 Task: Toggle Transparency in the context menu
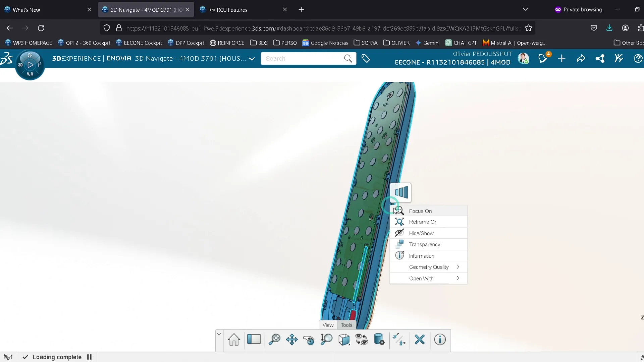tap(425, 244)
